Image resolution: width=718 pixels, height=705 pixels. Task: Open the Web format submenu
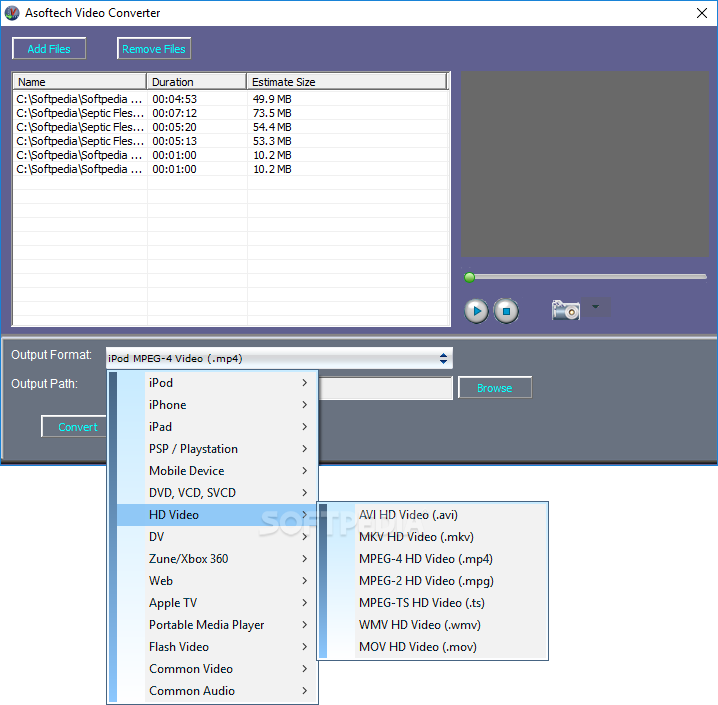(x=217, y=580)
